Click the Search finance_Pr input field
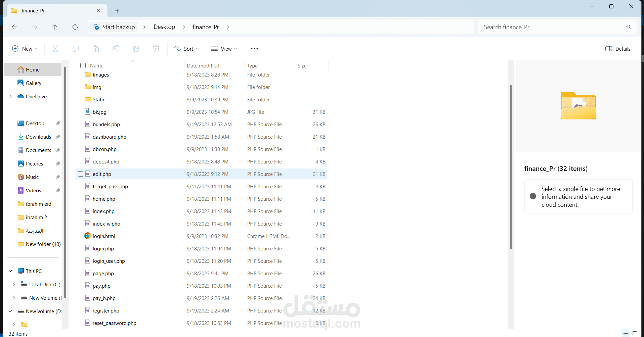The image size is (644, 337). coord(551,27)
